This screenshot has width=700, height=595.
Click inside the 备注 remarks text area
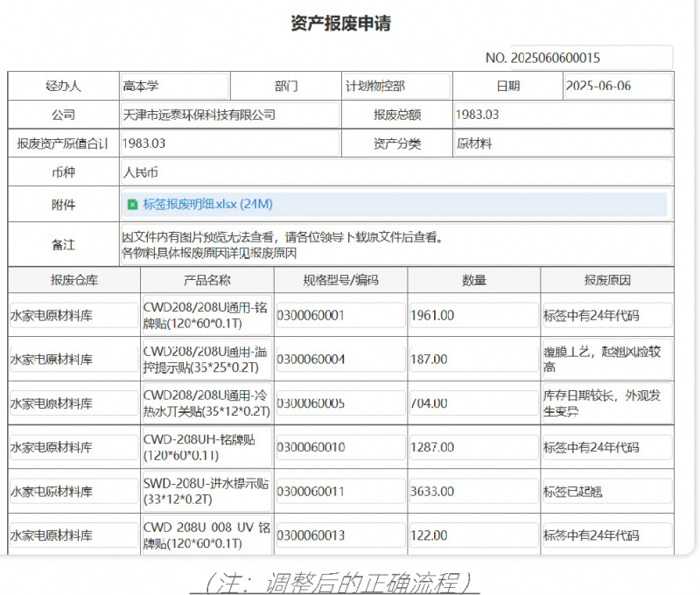click(x=395, y=244)
